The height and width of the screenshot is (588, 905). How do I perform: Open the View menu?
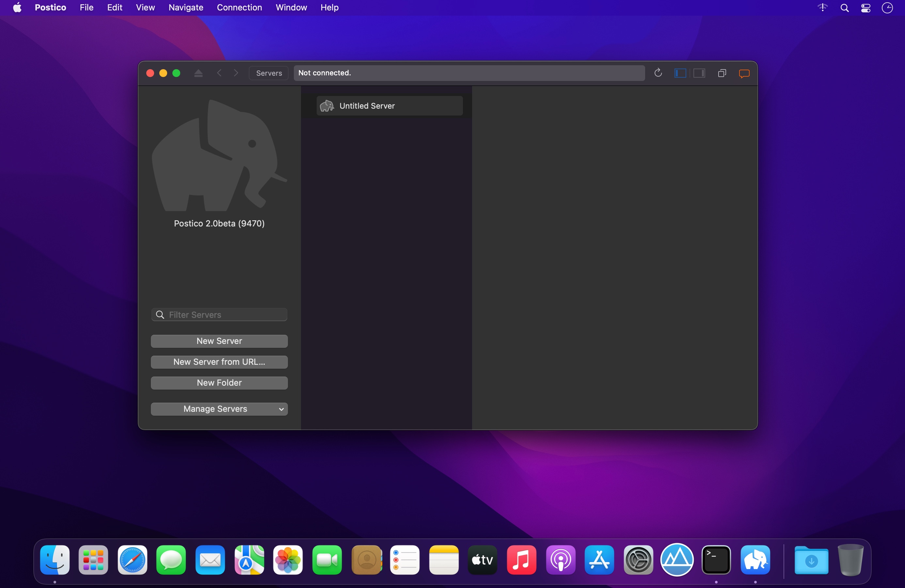pos(145,8)
